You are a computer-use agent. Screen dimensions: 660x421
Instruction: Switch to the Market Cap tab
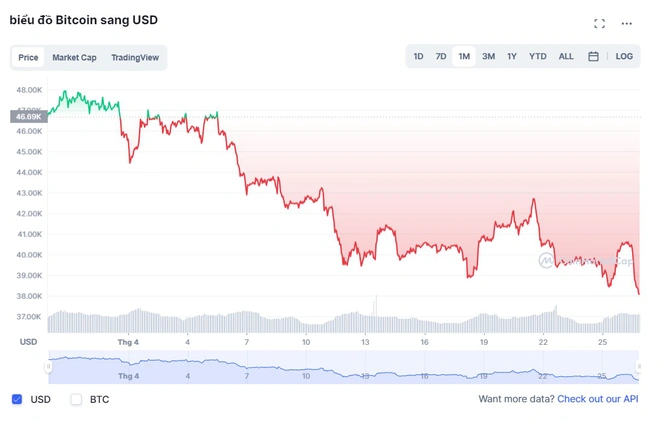pos(74,58)
